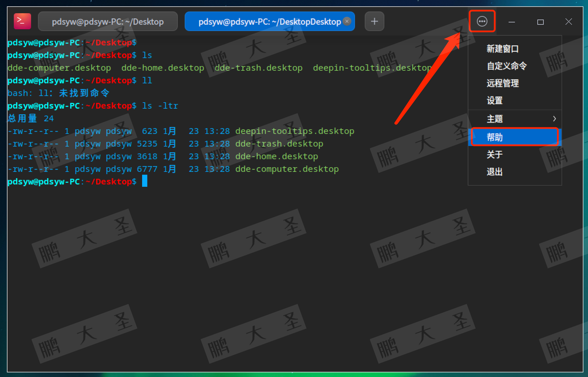Click the 主题 menu item label
The height and width of the screenshot is (377, 588).
click(495, 119)
